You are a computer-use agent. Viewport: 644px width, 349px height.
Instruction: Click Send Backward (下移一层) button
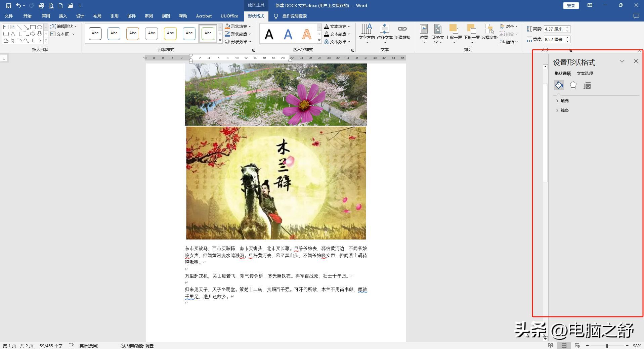472,34
